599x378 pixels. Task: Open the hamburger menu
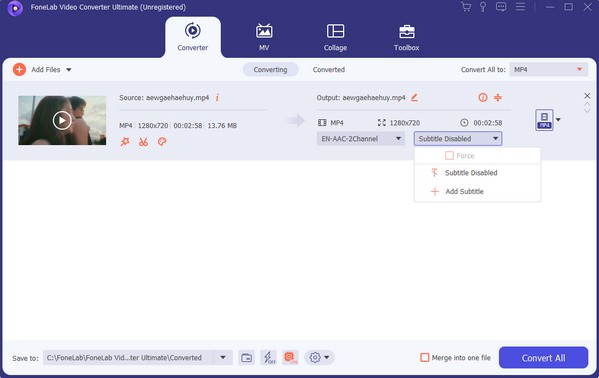tap(520, 7)
